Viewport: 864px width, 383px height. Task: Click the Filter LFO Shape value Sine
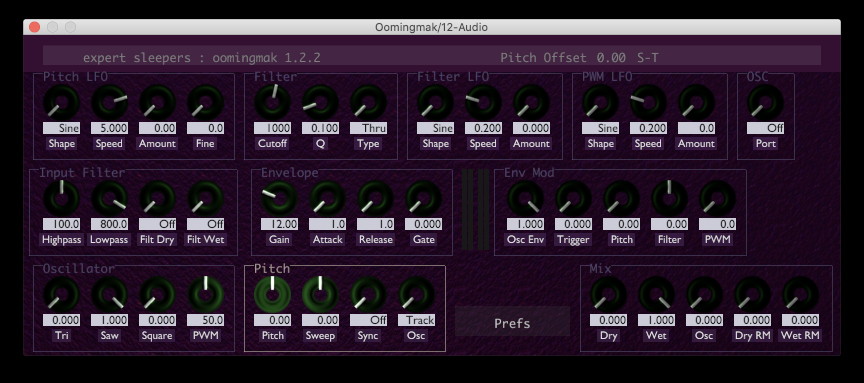[435, 128]
